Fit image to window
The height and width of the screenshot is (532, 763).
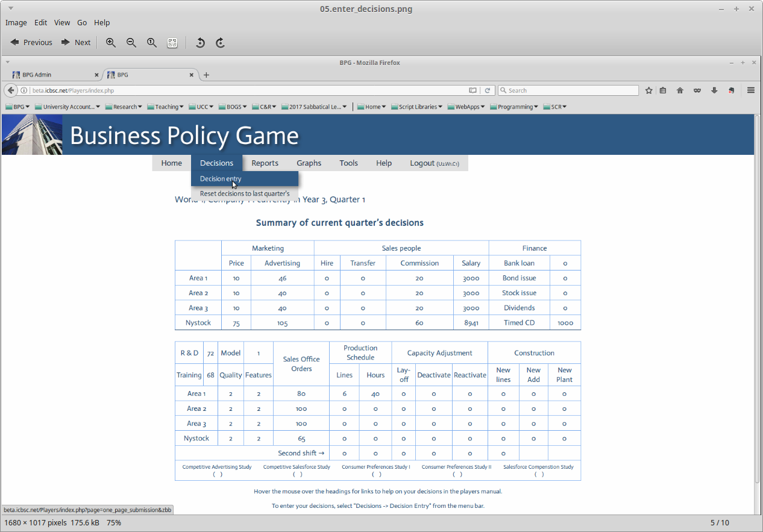(x=172, y=42)
